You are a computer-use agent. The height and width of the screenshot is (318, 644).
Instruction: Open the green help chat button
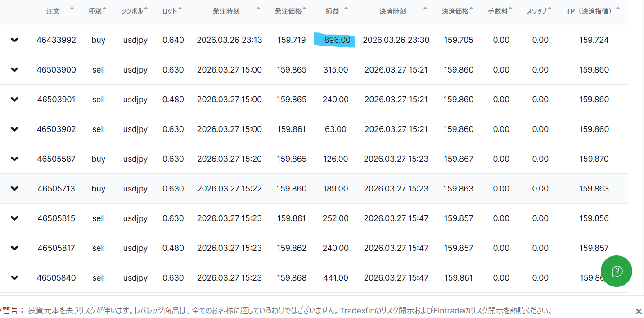(x=617, y=271)
